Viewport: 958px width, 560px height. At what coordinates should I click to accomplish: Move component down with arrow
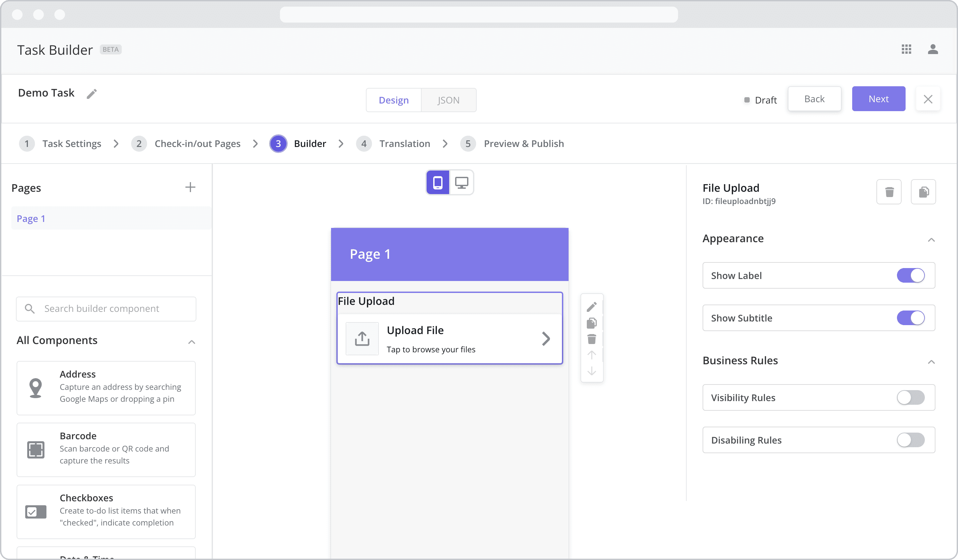(591, 371)
